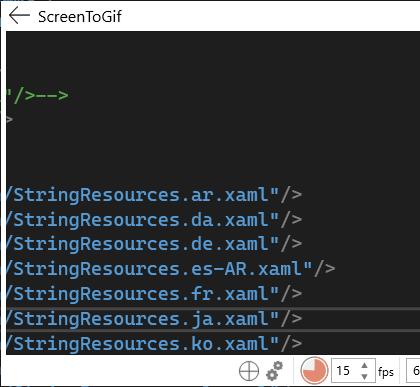The width and height of the screenshot is (420, 387).
Task: Open recorder settings via the gears icon
Action: tap(274, 371)
